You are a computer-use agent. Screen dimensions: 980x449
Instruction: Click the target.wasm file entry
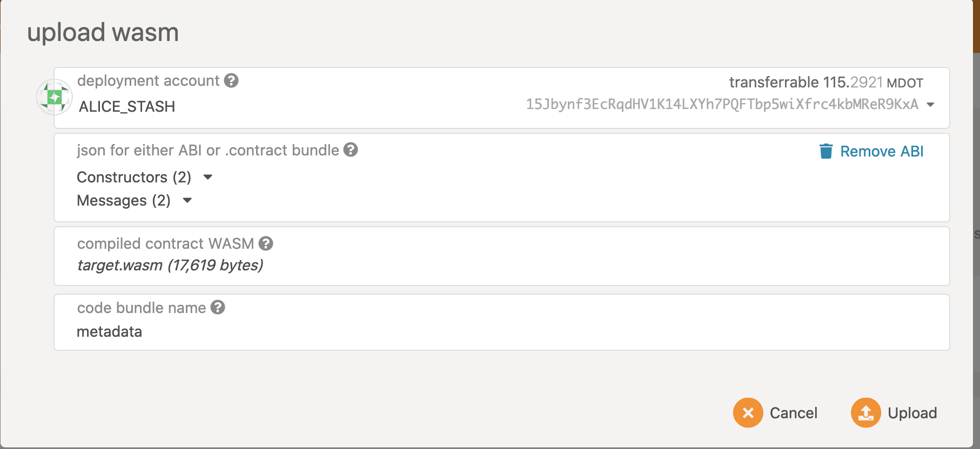170,265
